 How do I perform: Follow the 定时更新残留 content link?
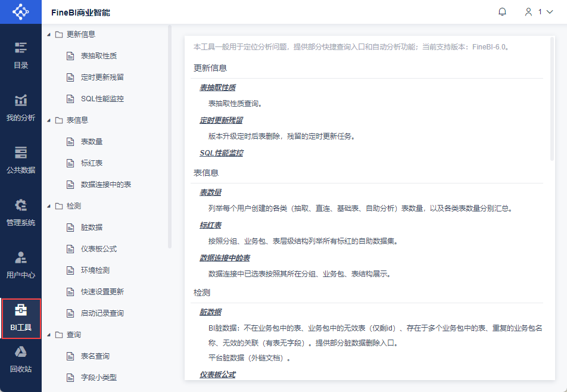click(222, 120)
